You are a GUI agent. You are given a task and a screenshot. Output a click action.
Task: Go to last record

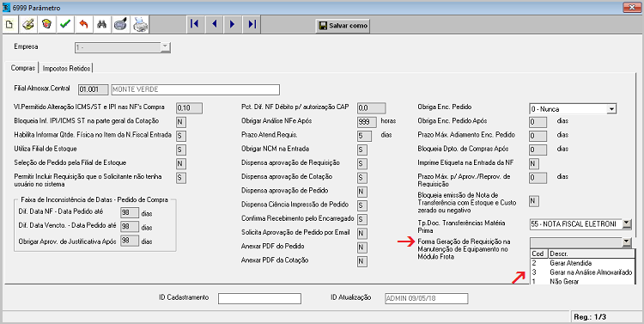coord(252,24)
